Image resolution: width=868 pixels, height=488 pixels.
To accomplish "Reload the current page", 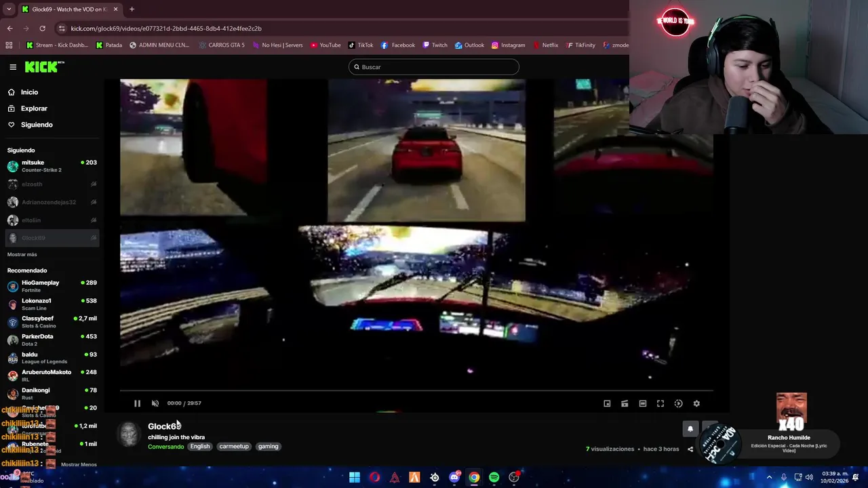I will tap(42, 28).
